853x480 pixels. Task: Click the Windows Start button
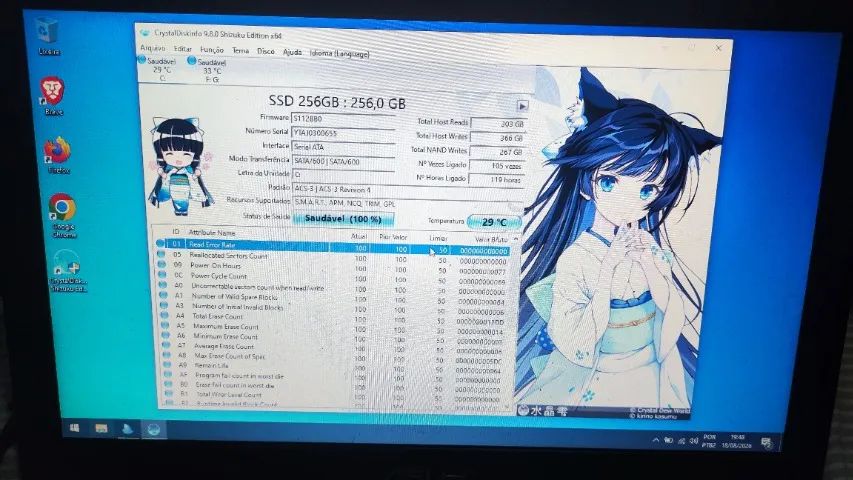(75, 428)
